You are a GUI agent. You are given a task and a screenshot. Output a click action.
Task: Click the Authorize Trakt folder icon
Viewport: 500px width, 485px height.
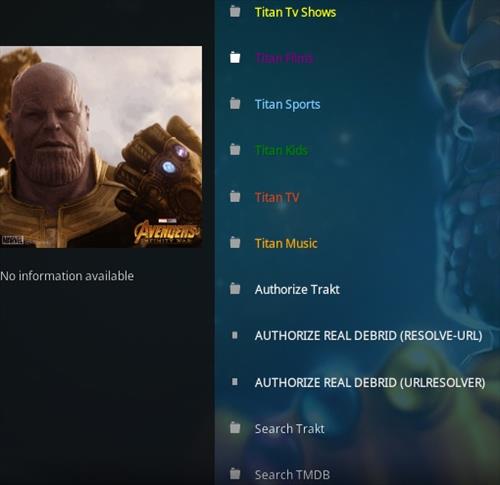(x=235, y=288)
